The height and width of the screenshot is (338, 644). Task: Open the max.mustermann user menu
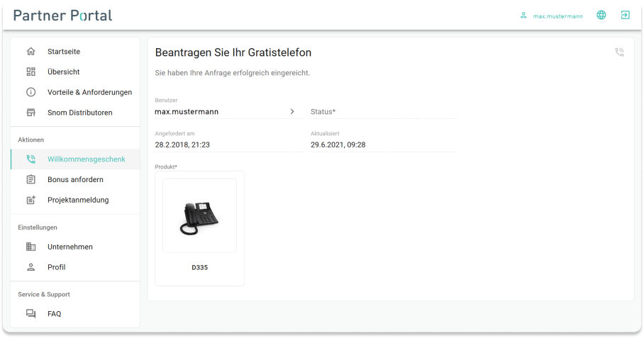[551, 16]
